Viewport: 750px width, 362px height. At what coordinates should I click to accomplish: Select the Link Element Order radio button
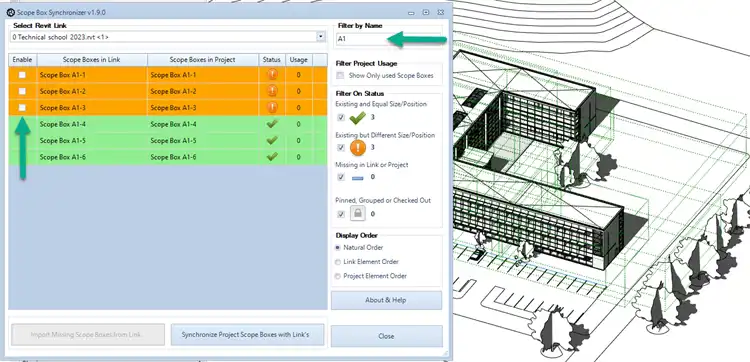coord(338,262)
